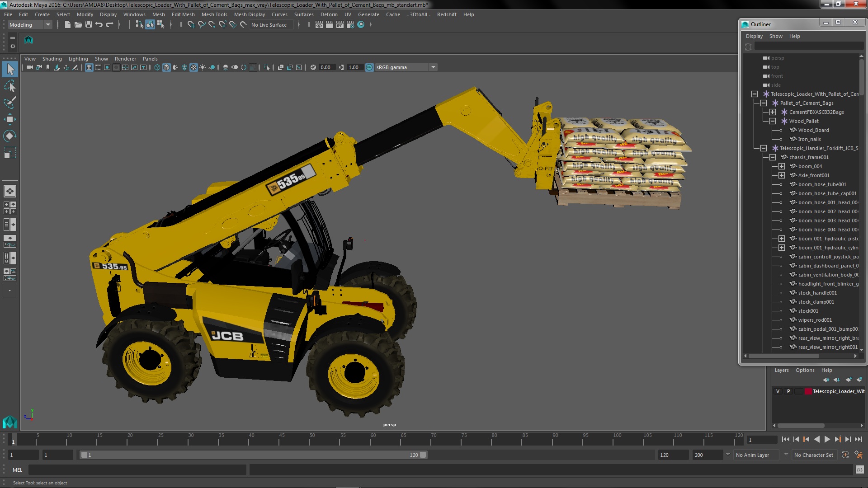Expand the Axle_front001 node
This screenshot has width=868, height=488.
tap(782, 175)
